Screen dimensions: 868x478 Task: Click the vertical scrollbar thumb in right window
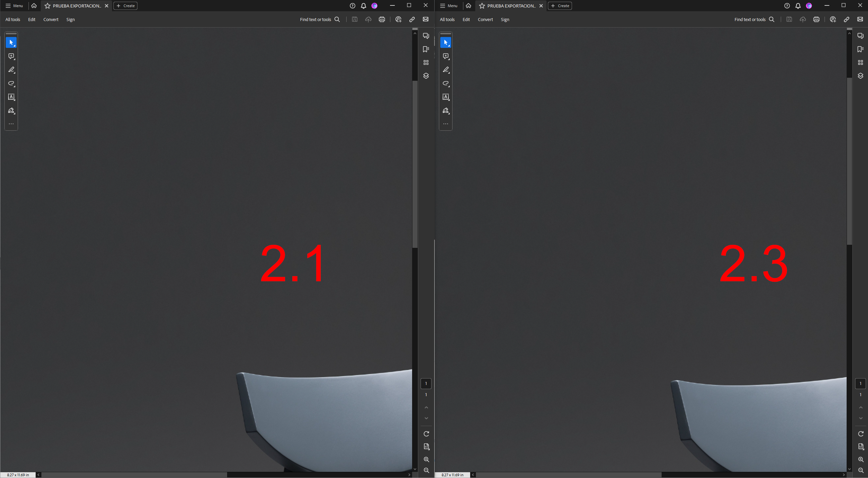[849, 161]
